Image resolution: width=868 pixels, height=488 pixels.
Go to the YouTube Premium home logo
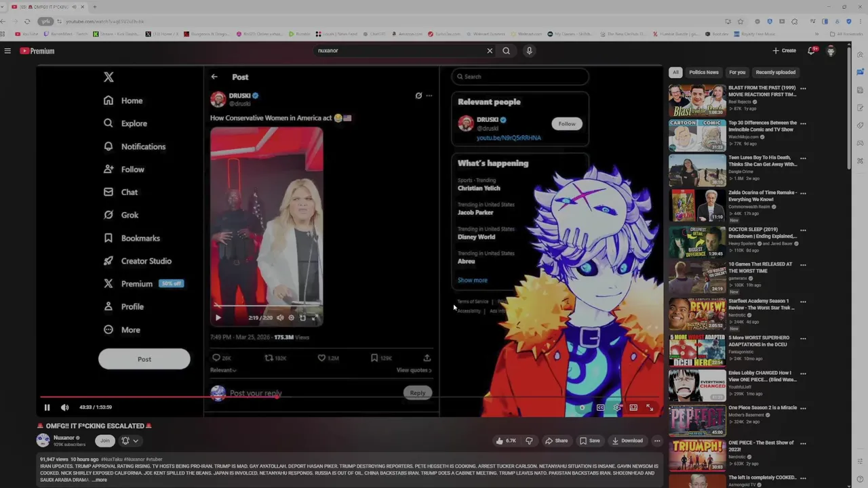pyautogui.click(x=37, y=51)
